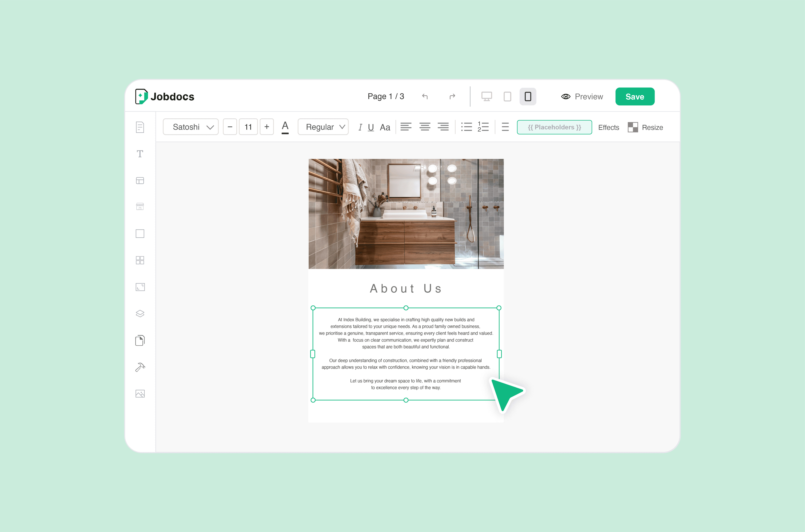Toggle underline formatting

(x=371, y=127)
